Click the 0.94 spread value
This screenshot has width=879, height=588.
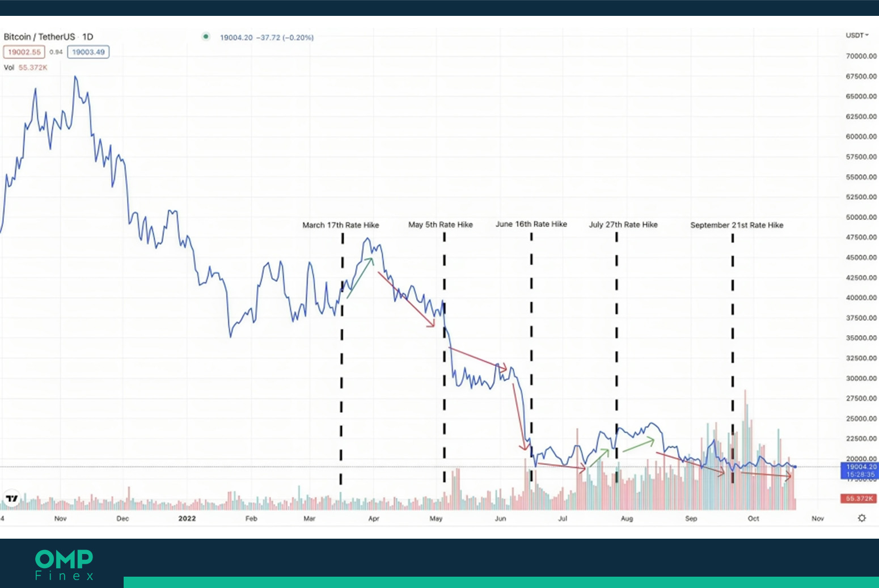pos(56,52)
